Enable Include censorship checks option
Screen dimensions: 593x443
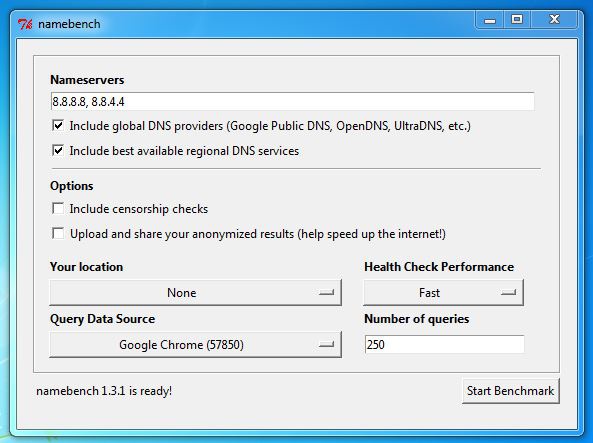coord(58,208)
